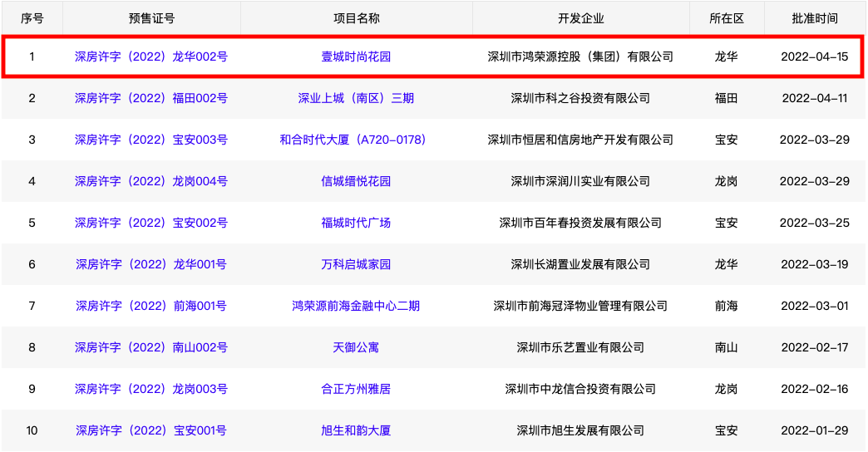
Task: Click approval date 2022-02-16
Action: [x=814, y=388]
